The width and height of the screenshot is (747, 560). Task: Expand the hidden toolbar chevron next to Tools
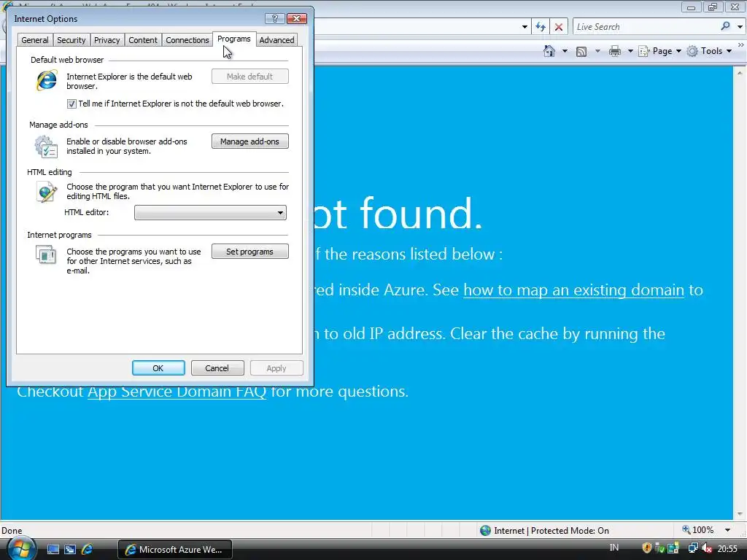(741, 44)
